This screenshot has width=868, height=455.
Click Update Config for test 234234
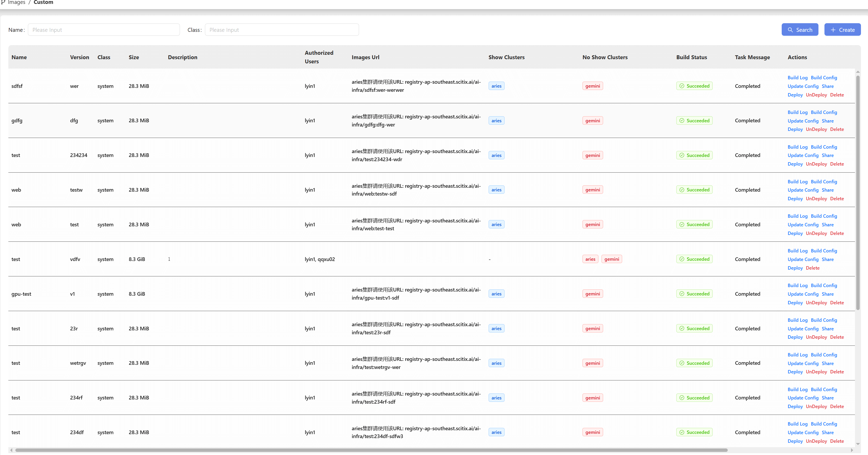click(803, 155)
